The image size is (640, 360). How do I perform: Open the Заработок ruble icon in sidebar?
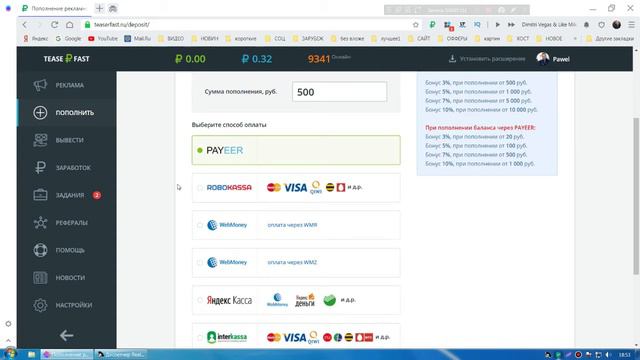40,167
